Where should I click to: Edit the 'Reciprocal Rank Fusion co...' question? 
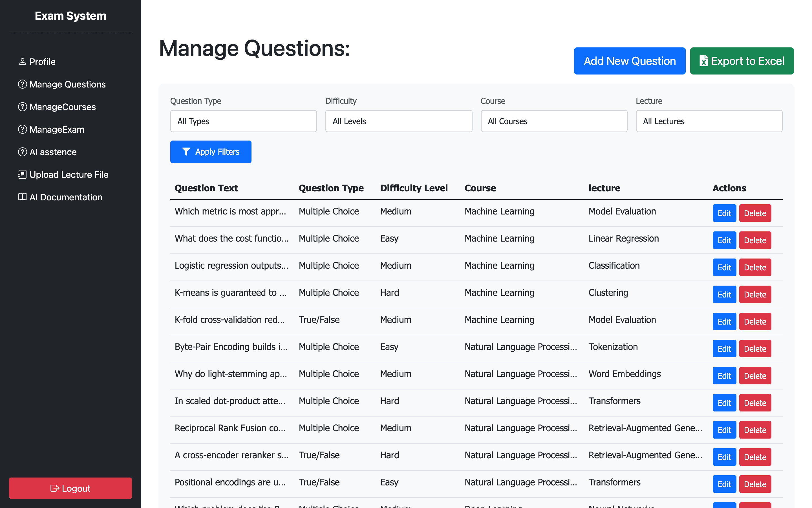pyautogui.click(x=724, y=430)
